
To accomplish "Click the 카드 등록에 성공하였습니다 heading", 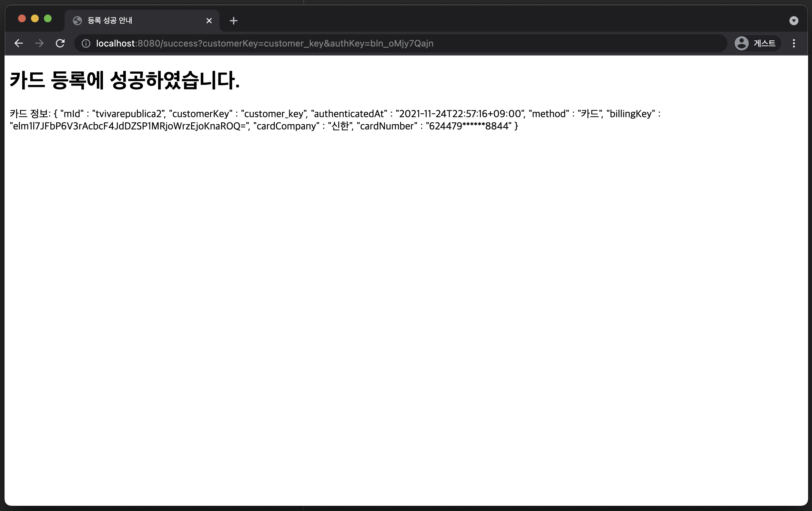I will point(125,80).
